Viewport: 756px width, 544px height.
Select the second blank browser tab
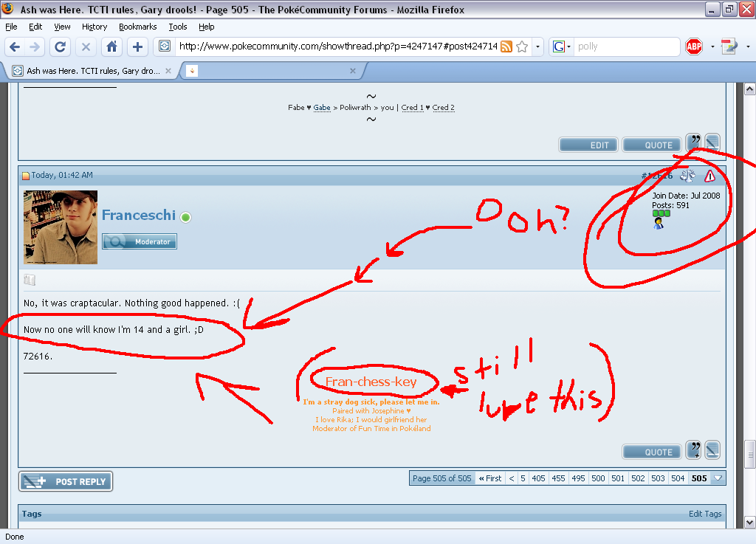point(272,71)
